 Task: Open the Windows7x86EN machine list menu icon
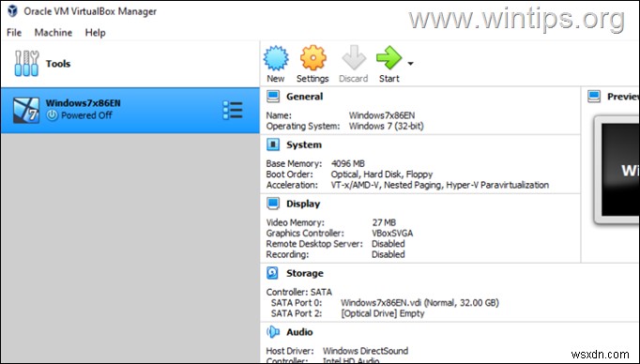click(233, 110)
